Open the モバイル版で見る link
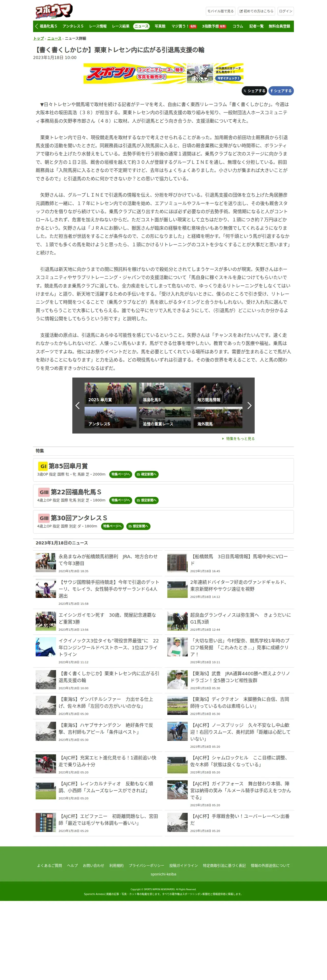 click(220, 11)
